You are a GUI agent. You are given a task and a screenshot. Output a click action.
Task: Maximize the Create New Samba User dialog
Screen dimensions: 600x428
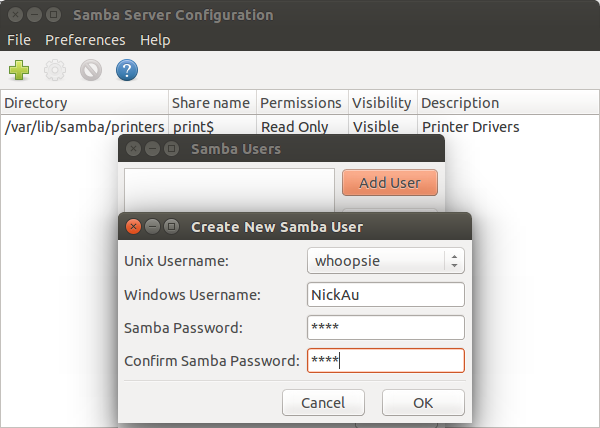click(171, 227)
